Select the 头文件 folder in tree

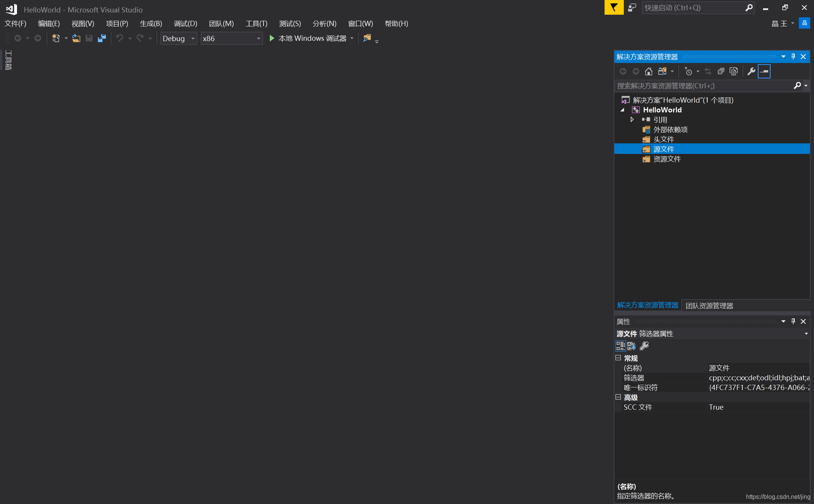click(x=663, y=139)
